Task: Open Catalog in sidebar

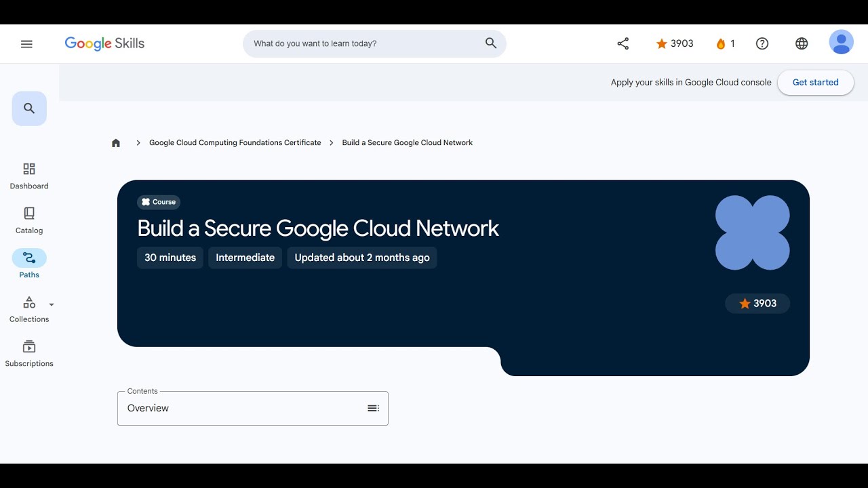Action: (29, 221)
